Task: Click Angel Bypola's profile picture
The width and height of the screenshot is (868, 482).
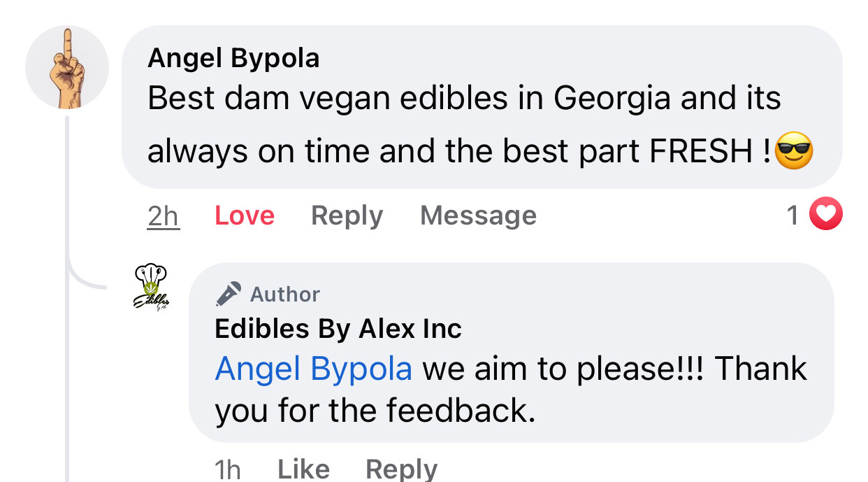Action: (67, 68)
